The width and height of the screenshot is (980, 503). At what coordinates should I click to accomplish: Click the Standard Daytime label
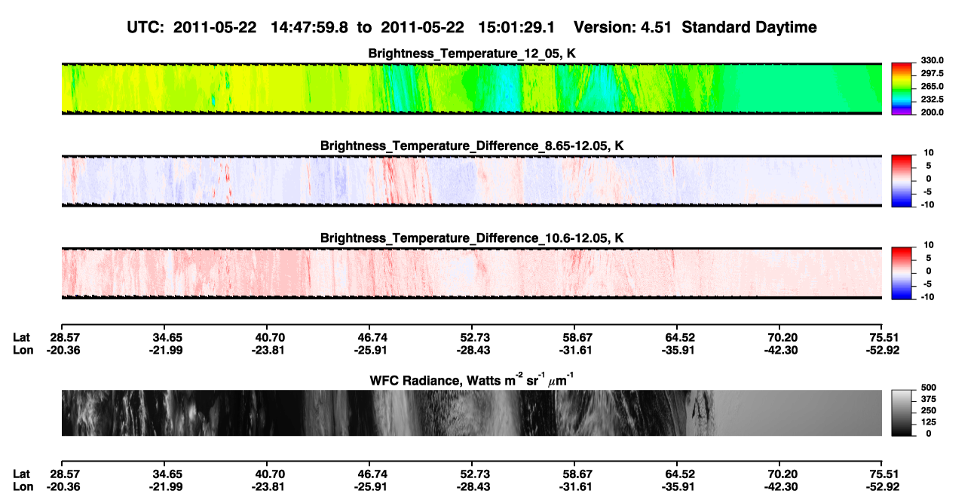coord(749,27)
